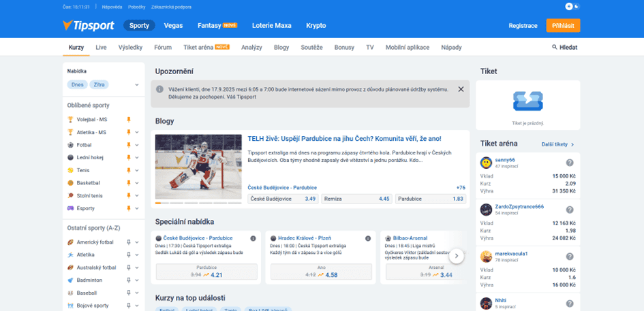Expand the Nabídka date options chevron
This screenshot has width=644, height=311.
[137, 85]
